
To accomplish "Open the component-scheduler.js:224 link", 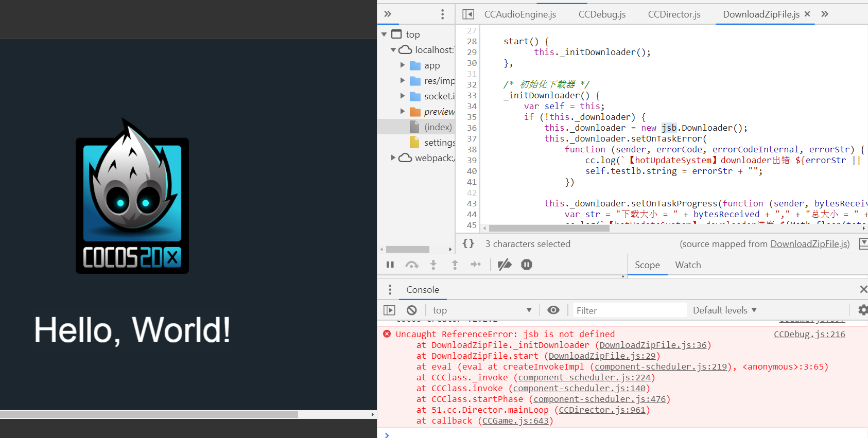I will pos(584,377).
